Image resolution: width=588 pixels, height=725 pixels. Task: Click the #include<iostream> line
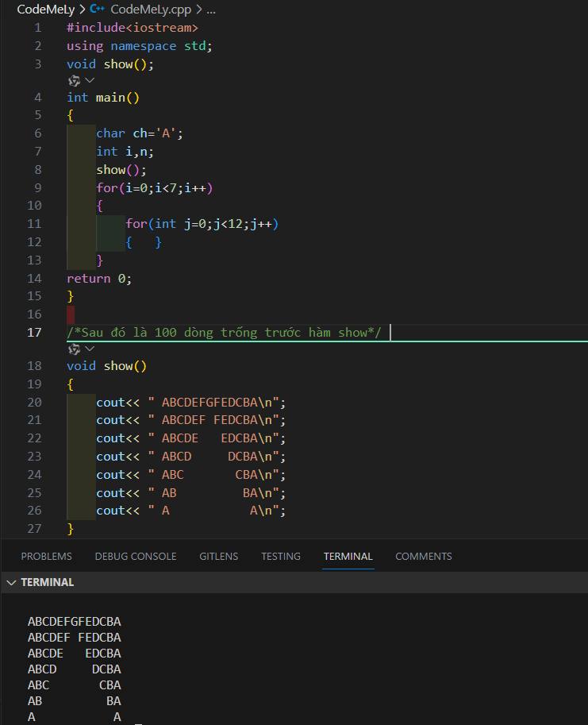pos(133,28)
